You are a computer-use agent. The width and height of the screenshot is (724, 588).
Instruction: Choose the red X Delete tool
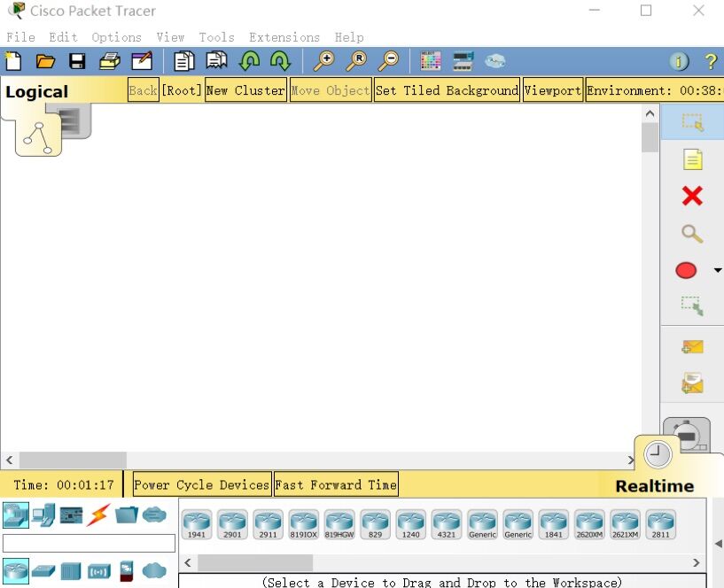pos(692,197)
